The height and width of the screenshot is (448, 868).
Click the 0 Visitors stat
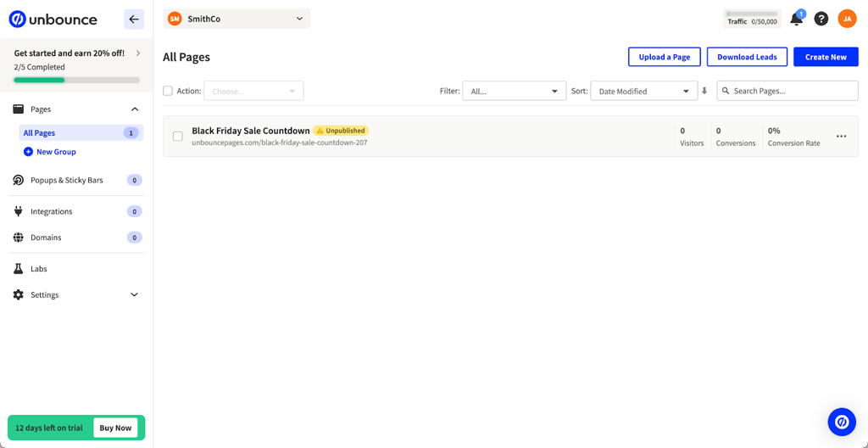coord(692,137)
